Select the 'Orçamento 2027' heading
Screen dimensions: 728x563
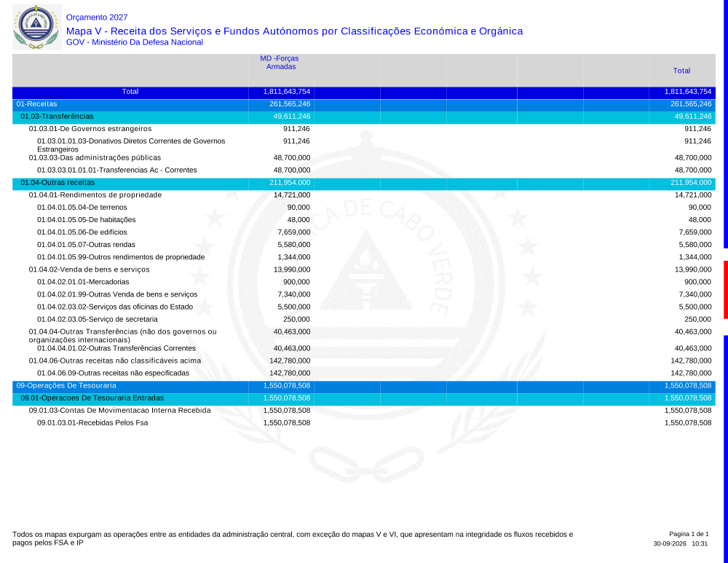click(97, 17)
